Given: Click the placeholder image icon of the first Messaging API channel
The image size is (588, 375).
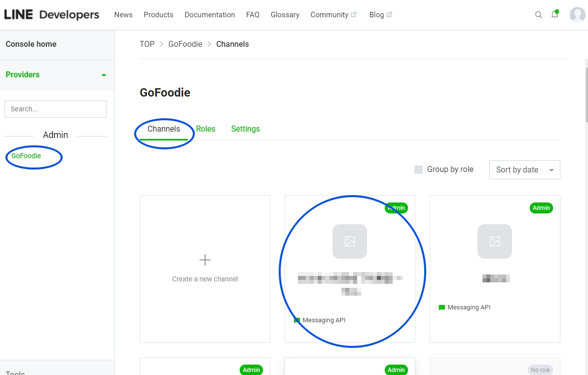Looking at the screenshot, I should pos(350,241).
